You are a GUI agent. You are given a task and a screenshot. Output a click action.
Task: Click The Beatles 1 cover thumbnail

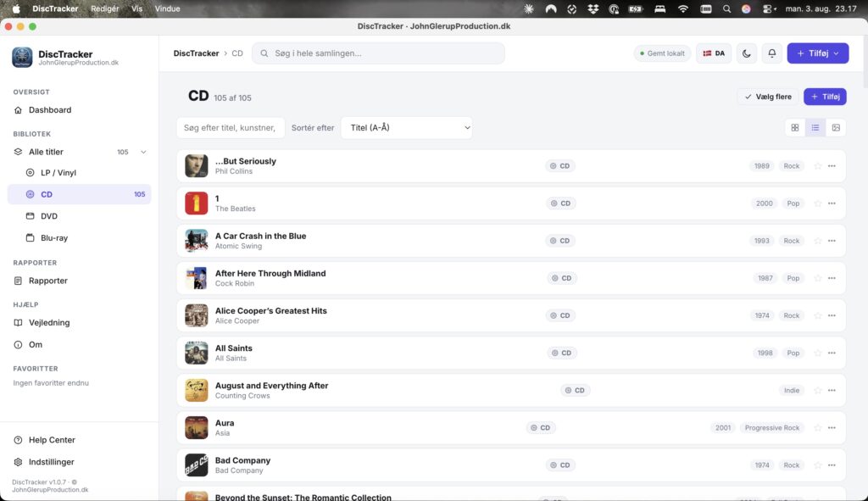click(196, 203)
